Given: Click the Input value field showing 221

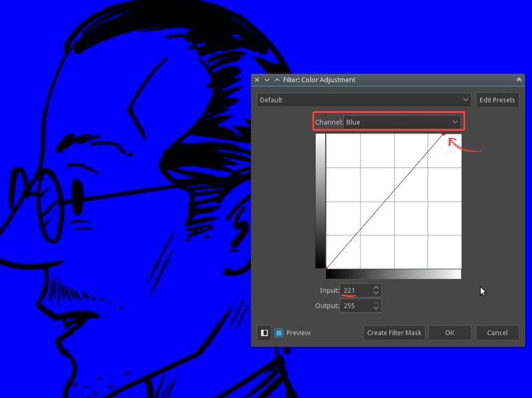Looking at the screenshot, I should [356, 291].
